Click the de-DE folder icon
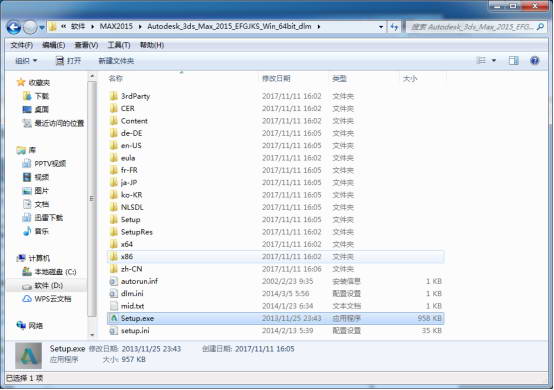 113,133
